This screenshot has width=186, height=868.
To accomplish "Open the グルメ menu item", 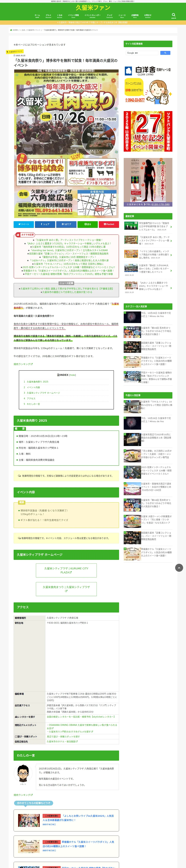I will pos(48,16).
